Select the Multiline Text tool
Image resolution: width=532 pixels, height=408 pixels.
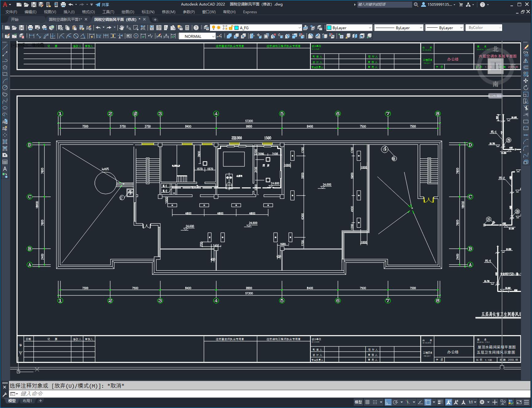(5, 169)
